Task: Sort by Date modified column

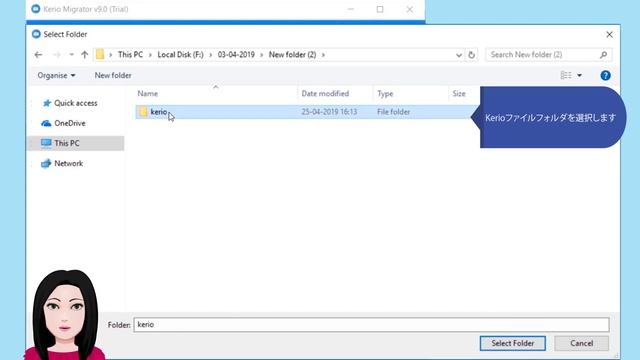Action: pos(325,93)
